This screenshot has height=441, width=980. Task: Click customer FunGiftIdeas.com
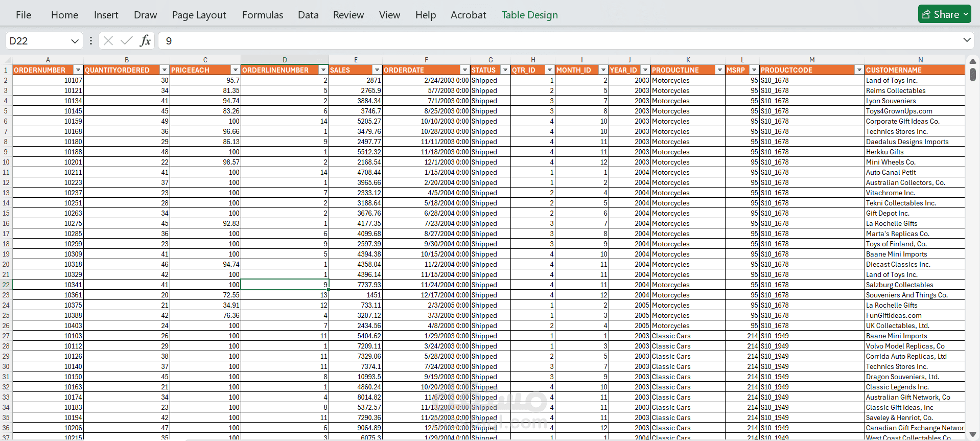pyautogui.click(x=915, y=315)
